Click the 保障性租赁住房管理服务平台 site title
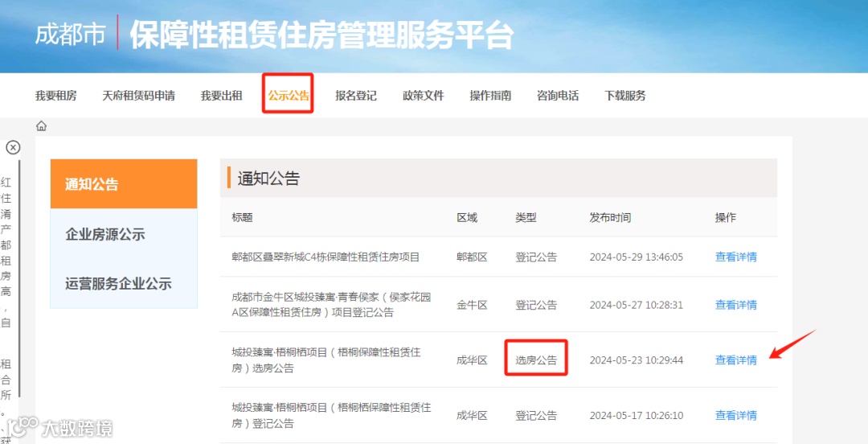 pyautogui.click(x=321, y=35)
